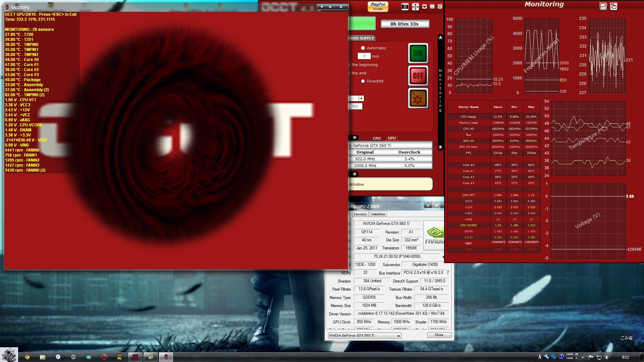Click the star icon above Monitoring sidebar

[440, 38]
